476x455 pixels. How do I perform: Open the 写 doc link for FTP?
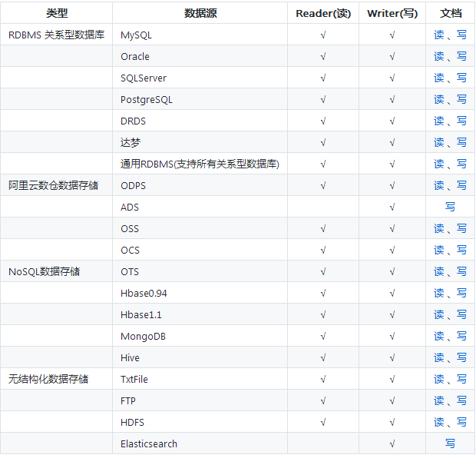click(x=461, y=400)
